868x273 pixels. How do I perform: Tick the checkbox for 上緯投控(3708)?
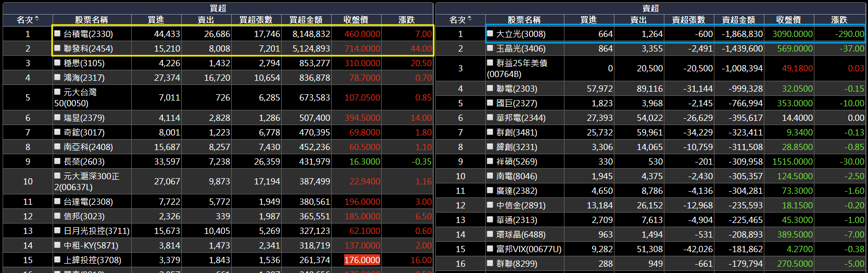tap(58, 259)
